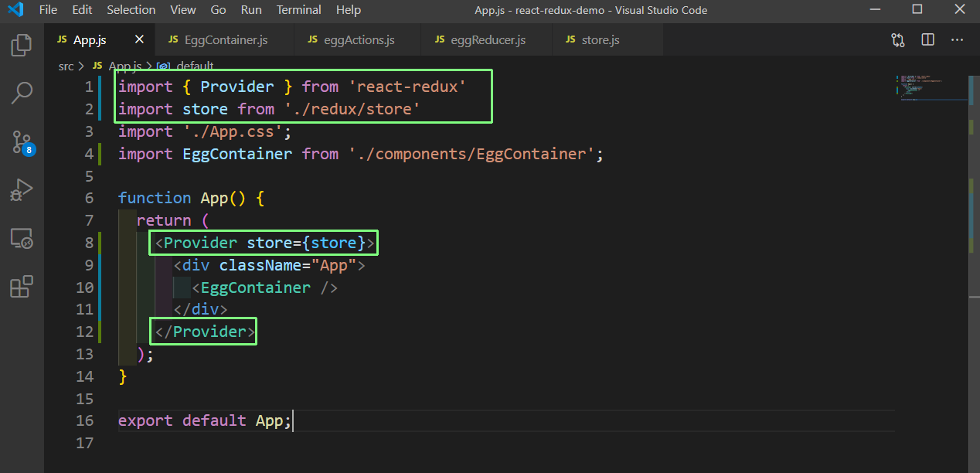The width and height of the screenshot is (980, 473).
Task: Click the 'react-redux' import string
Action: (407, 87)
